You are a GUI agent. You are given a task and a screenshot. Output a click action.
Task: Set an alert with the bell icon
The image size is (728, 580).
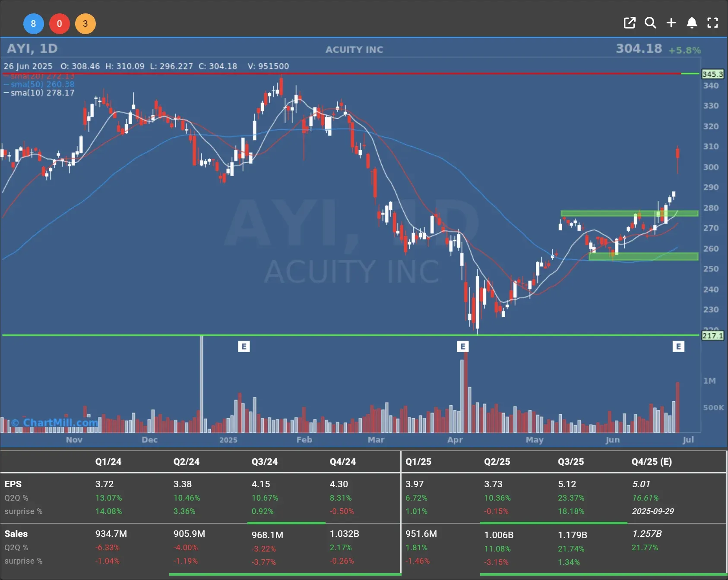coord(692,23)
